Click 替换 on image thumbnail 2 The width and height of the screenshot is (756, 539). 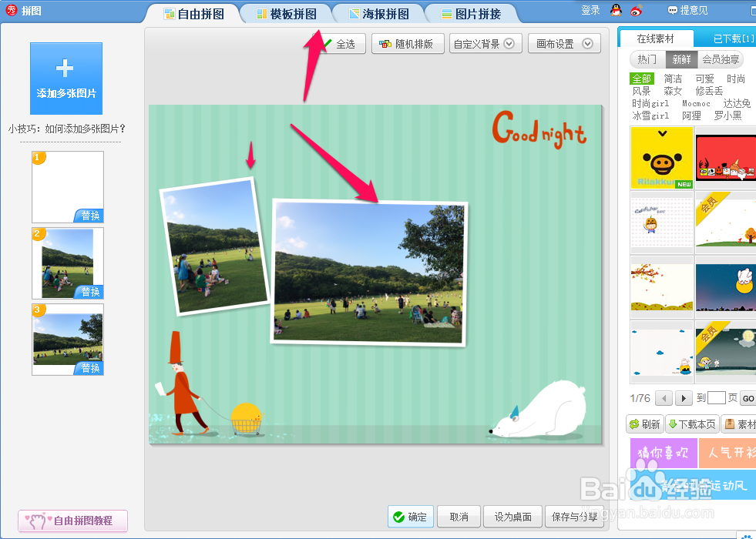tap(89, 292)
